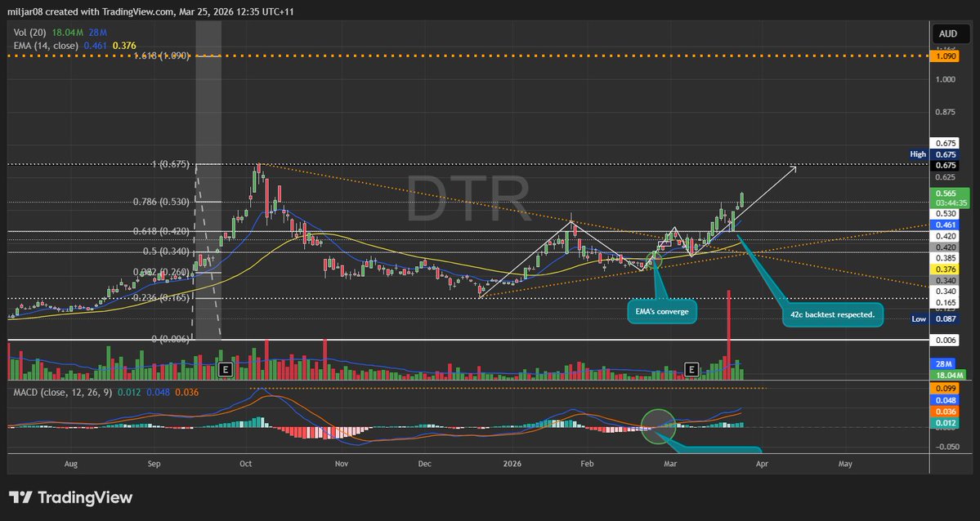
Task: Click the Sep label on time axis
Action: click(x=154, y=464)
